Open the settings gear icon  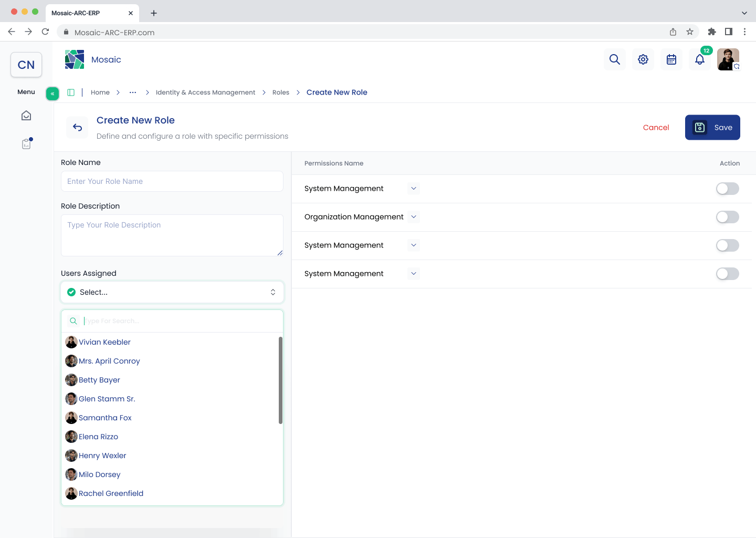coord(643,59)
